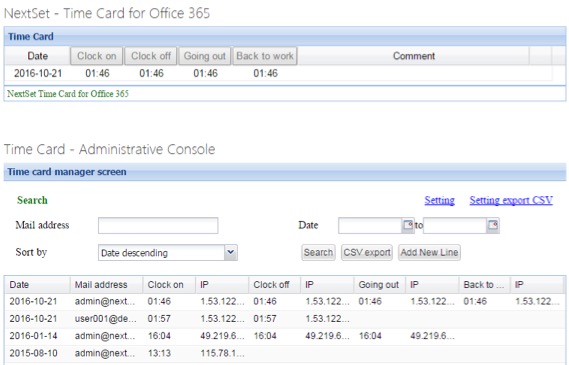The image size is (569, 365).
Task: Click the Date header in Time Card grid
Action: pos(38,56)
